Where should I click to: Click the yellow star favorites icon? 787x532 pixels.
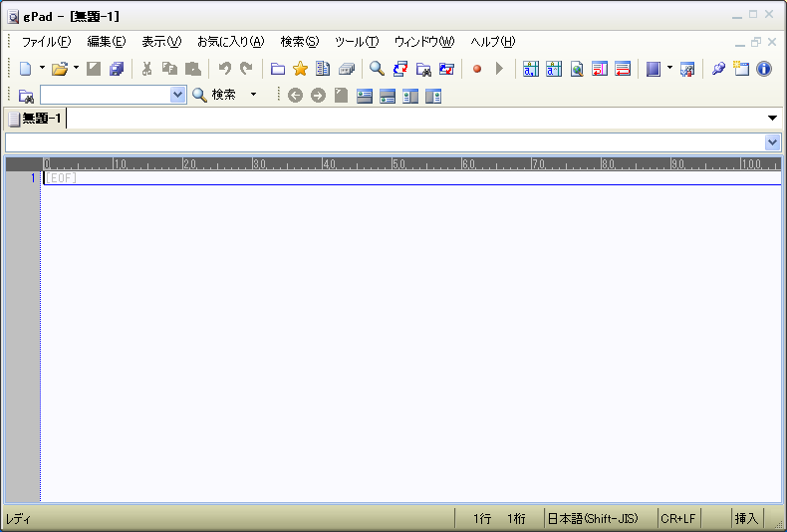(x=300, y=69)
